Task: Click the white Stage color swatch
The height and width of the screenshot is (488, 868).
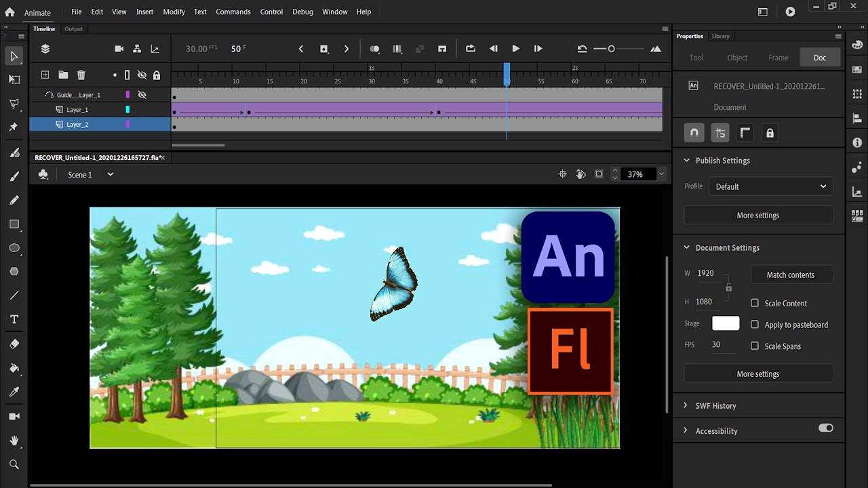Action: [x=726, y=323]
